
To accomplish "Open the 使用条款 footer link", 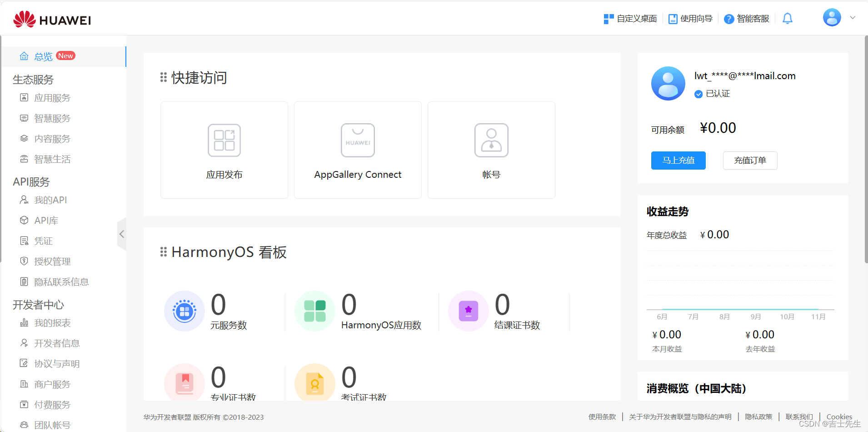I will pos(602,417).
